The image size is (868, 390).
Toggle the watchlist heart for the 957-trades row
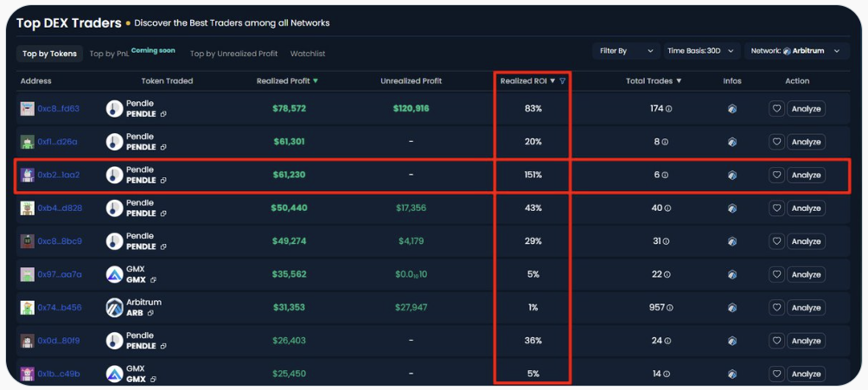pyautogui.click(x=776, y=308)
